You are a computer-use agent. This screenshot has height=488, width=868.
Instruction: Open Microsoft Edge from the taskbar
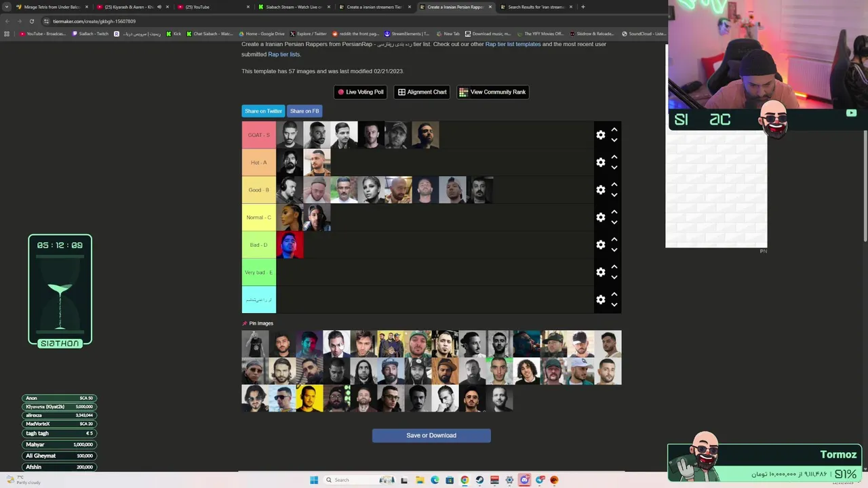point(435,480)
